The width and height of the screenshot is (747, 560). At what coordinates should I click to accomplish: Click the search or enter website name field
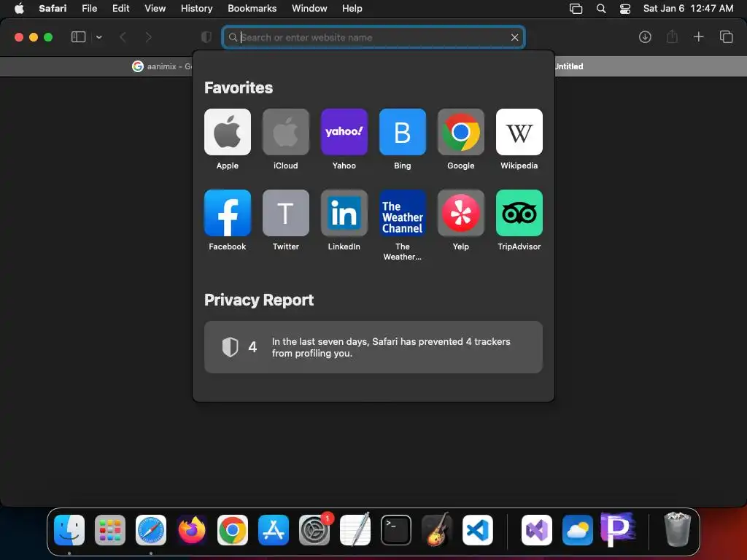pyautogui.click(x=373, y=37)
